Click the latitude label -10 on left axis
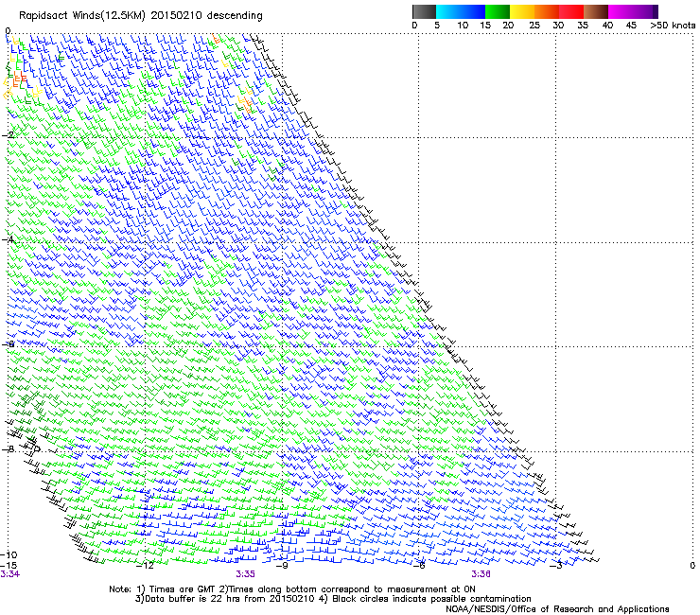The height and width of the screenshot is (615, 700). pyautogui.click(x=9, y=554)
